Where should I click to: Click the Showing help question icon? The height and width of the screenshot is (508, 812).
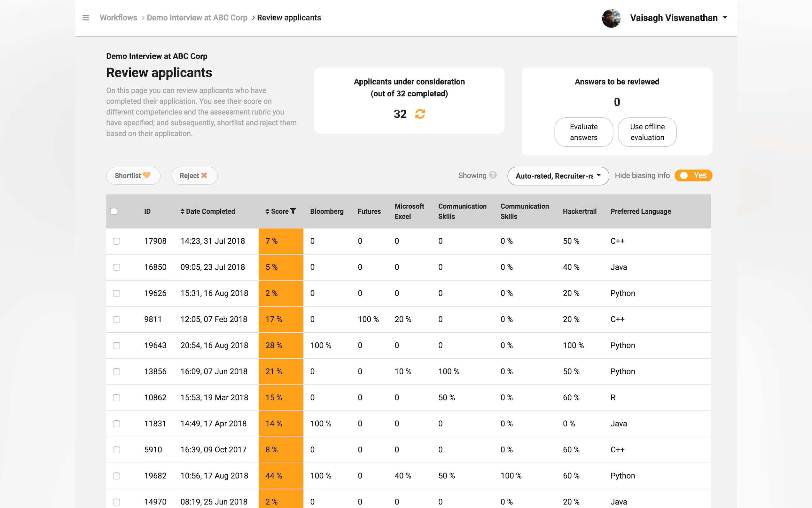tap(492, 175)
